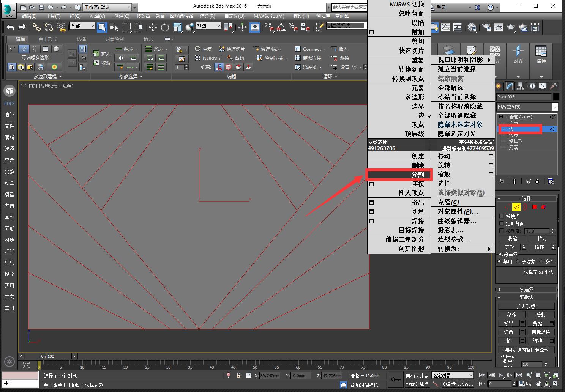Click the 设置关键点 button

[x=417, y=384]
